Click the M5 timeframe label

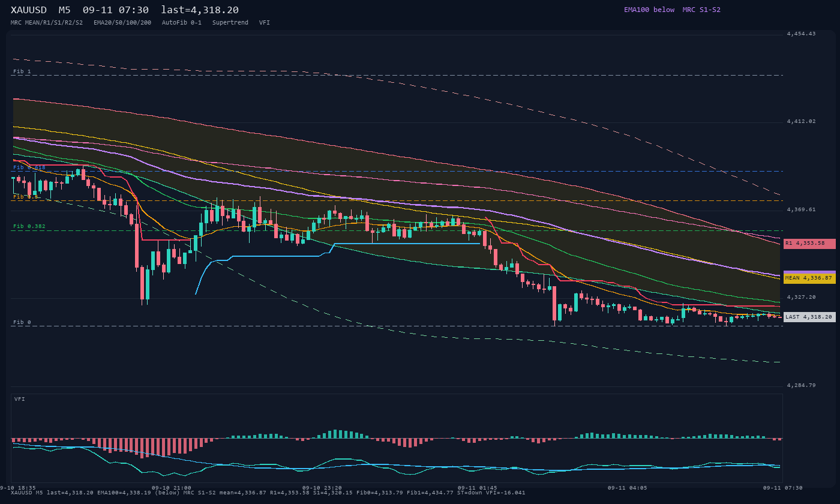65,10
